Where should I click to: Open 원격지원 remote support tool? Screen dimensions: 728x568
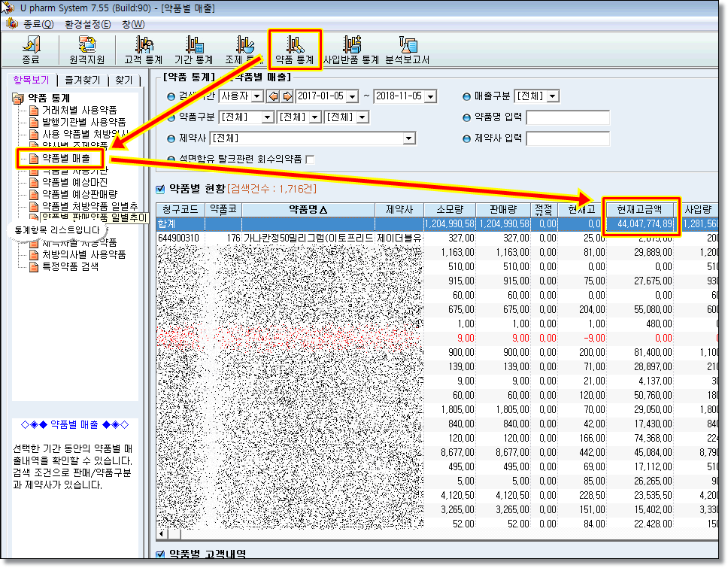pyautogui.click(x=86, y=50)
